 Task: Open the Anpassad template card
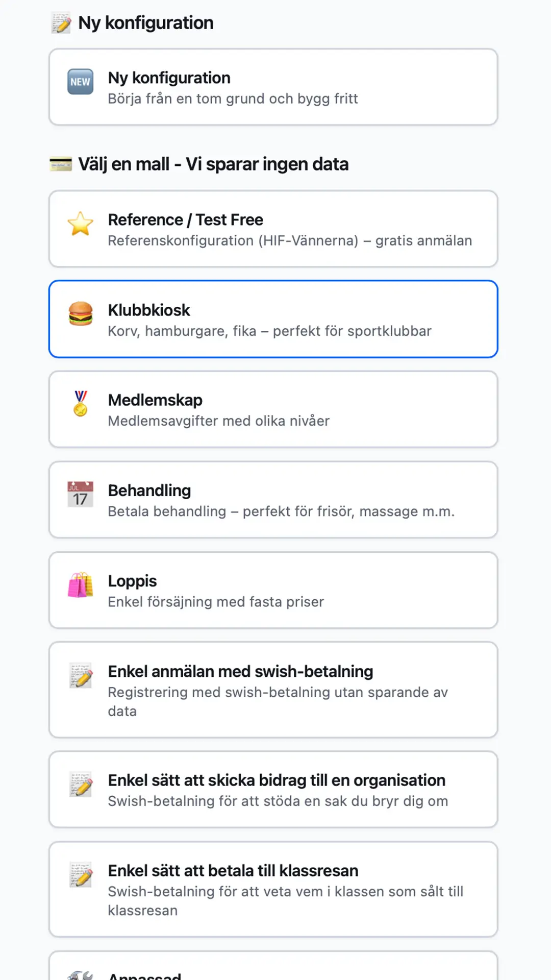(273, 966)
